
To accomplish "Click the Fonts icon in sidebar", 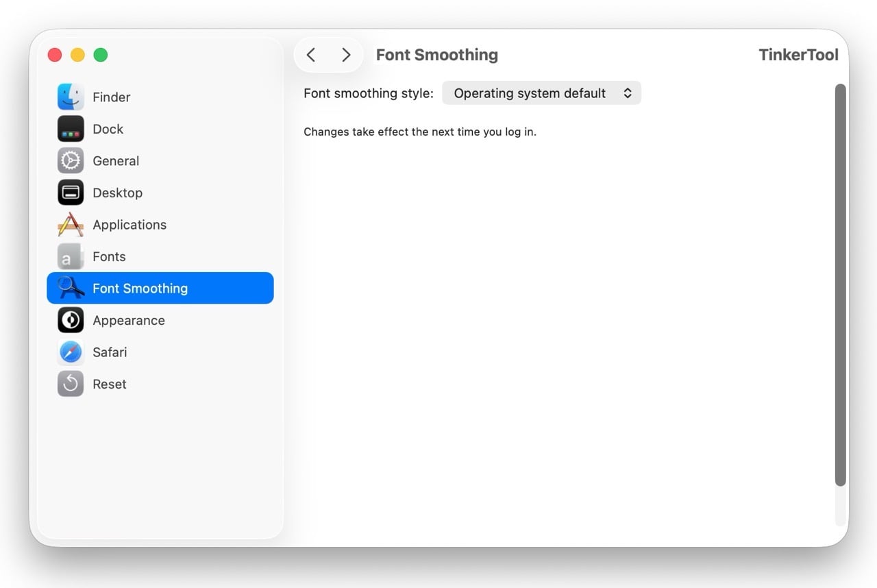I will (71, 256).
